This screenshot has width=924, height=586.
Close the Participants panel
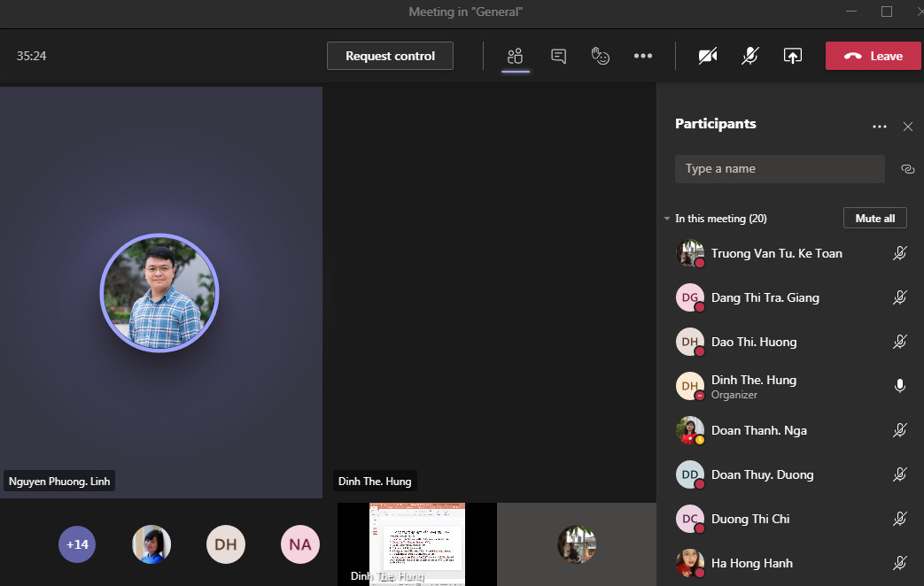point(907,127)
